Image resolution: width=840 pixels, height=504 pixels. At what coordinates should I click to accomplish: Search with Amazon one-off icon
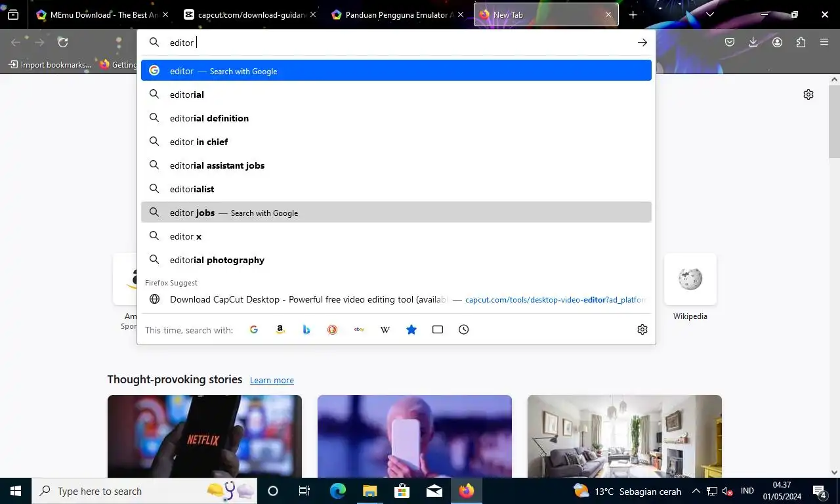point(280,329)
